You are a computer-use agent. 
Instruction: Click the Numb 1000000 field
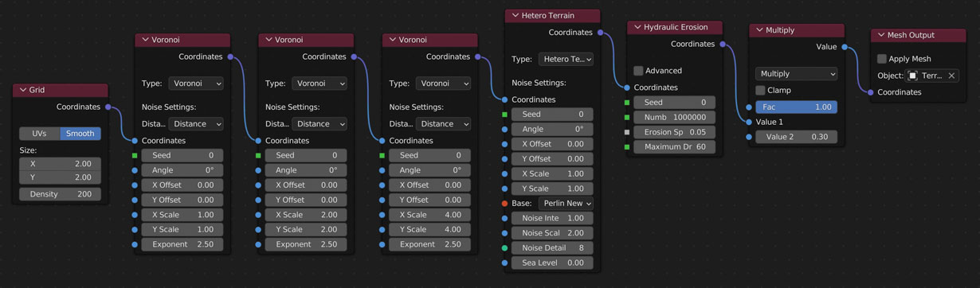pyautogui.click(x=674, y=117)
